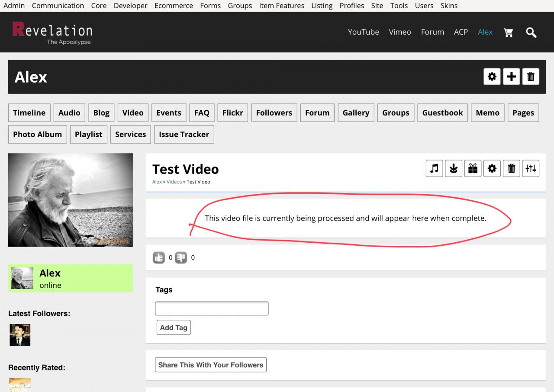This screenshot has width=554, height=392.
Task: Delete Test Video with its trash icon
Action: coord(511,168)
